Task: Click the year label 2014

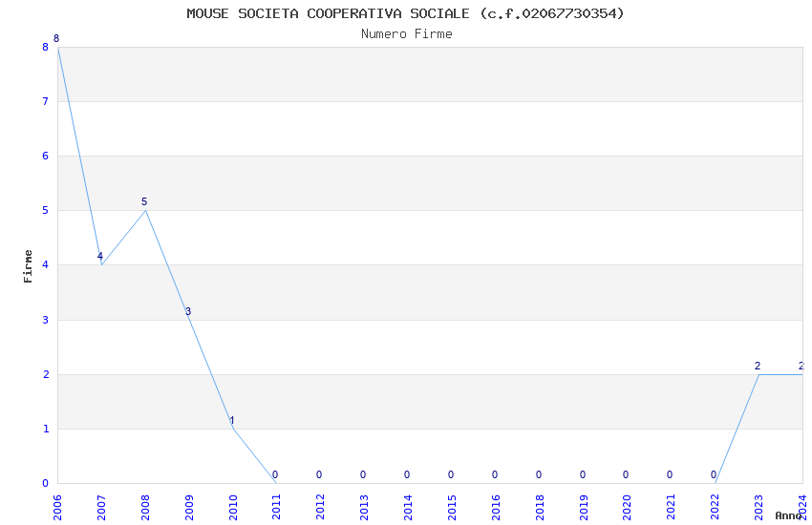Action: click(x=408, y=507)
